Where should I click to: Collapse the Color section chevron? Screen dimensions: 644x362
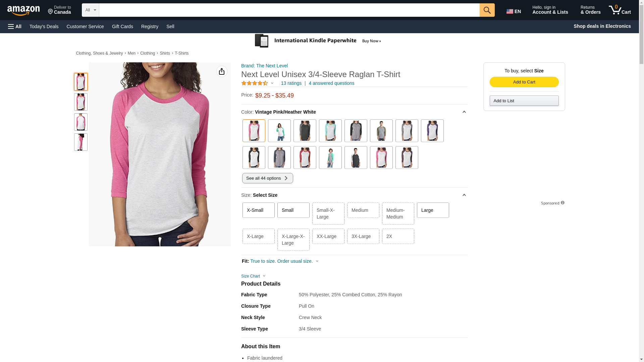point(464,112)
